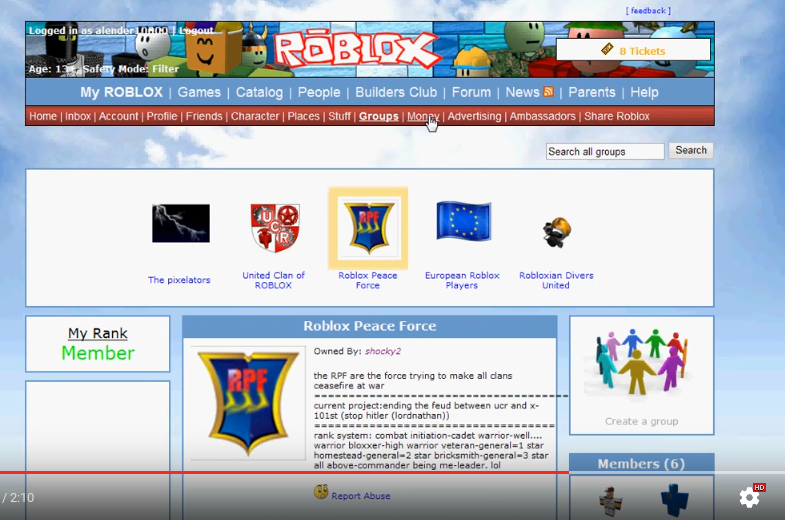Click the Roblox Peace Force panel title

click(369, 326)
